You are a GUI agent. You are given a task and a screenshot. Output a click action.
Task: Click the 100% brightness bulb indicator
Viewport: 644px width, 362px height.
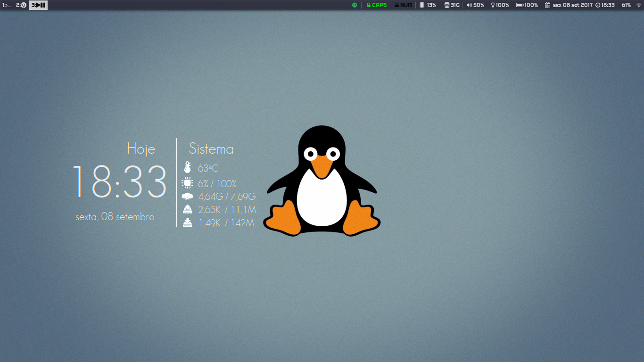point(500,5)
